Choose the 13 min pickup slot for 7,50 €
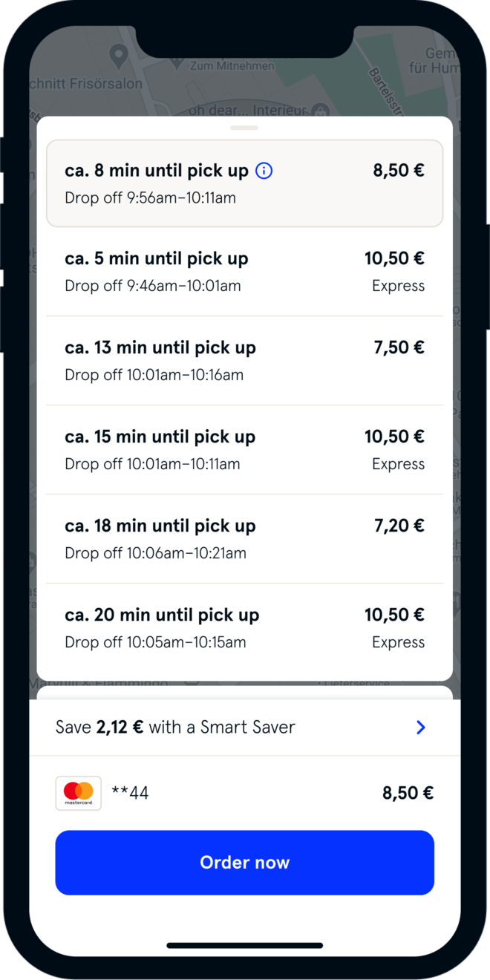490x980 pixels. [x=245, y=359]
